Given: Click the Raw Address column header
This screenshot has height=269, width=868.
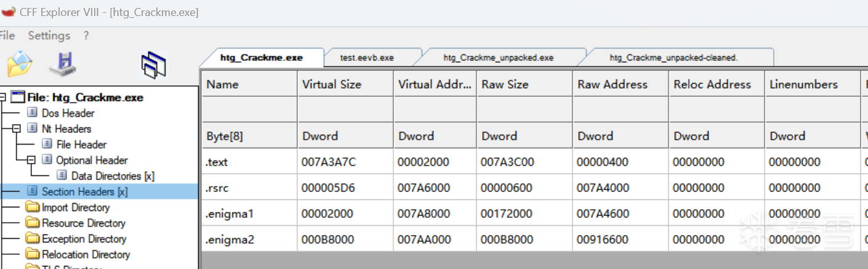Looking at the screenshot, I should [613, 84].
